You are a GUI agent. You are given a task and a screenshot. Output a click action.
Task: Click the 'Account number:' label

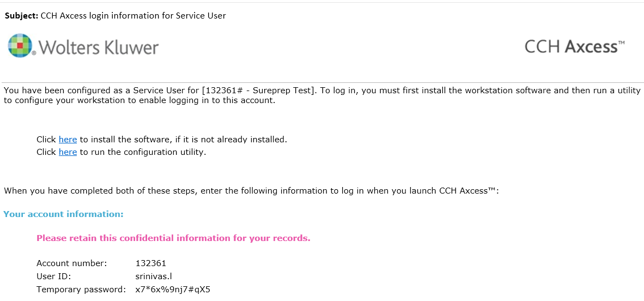coord(71,263)
